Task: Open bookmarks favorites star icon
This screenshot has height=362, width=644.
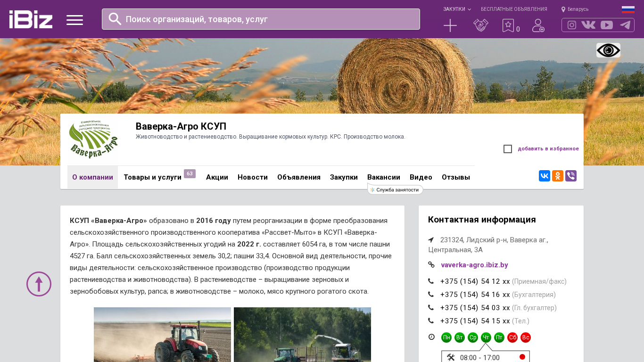Action: point(508,25)
